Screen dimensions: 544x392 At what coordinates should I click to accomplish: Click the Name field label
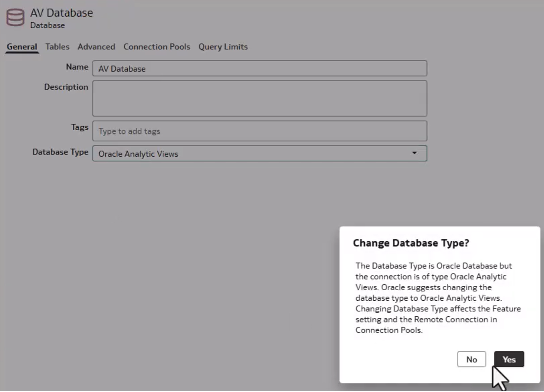coord(76,67)
